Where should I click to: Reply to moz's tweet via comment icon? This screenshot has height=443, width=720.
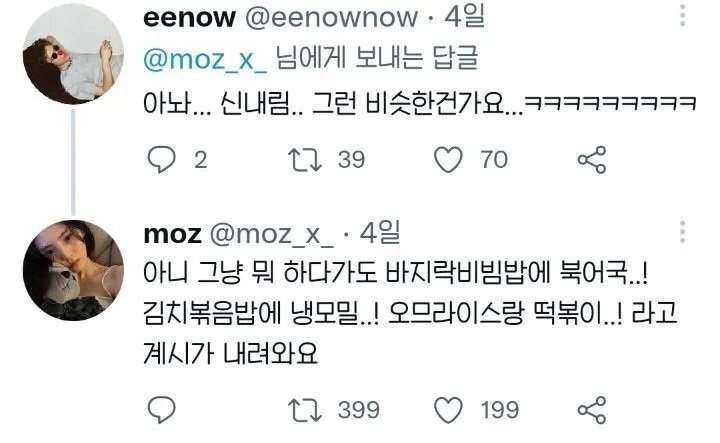pos(161,409)
